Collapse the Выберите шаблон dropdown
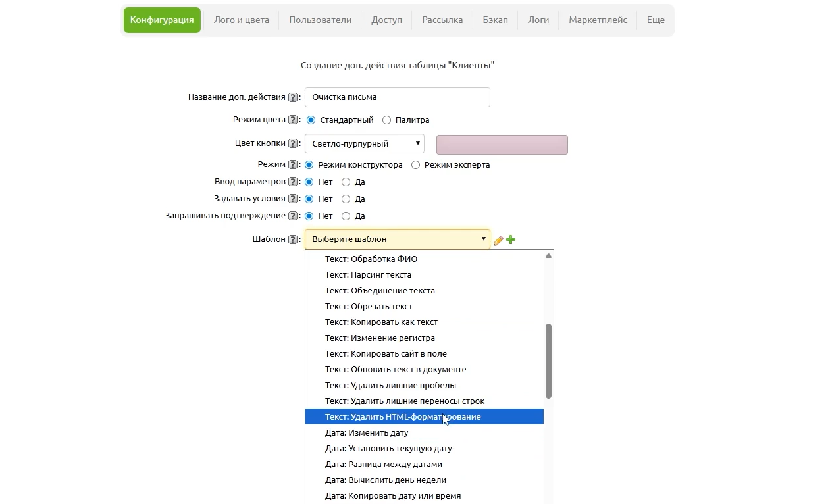The width and height of the screenshot is (830, 504). (x=397, y=239)
